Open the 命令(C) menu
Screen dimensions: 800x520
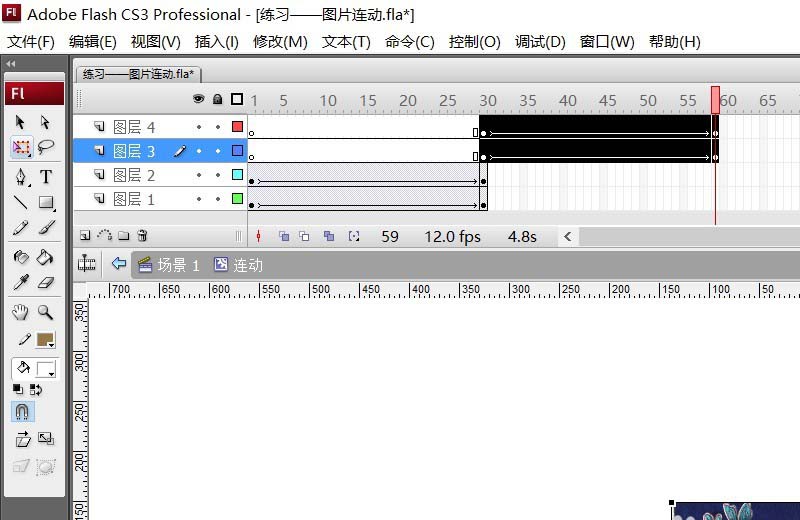[410, 42]
